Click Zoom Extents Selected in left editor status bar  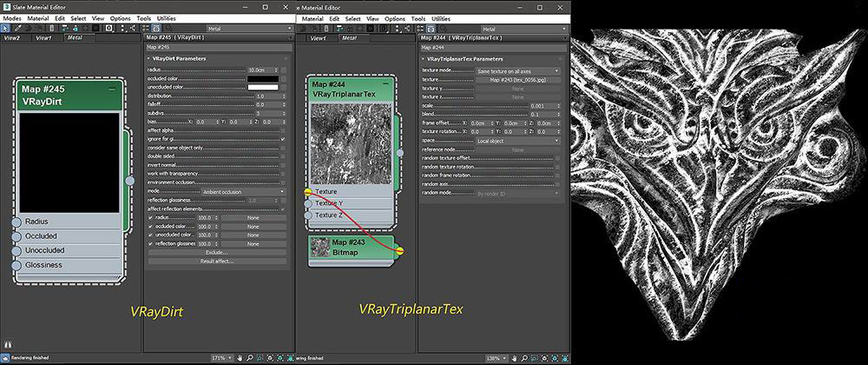click(279, 358)
